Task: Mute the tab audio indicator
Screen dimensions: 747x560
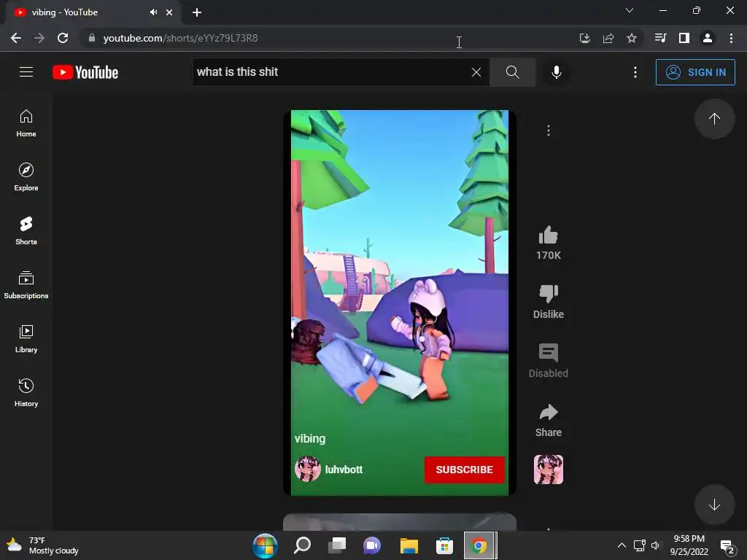Action: (x=153, y=12)
